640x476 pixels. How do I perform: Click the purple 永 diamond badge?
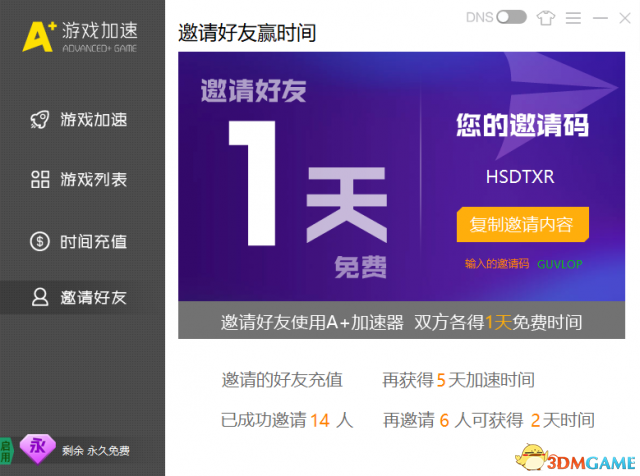(x=38, y=447)
